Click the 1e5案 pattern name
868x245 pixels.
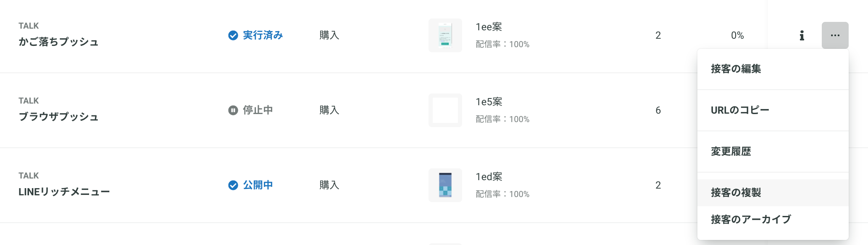pyautogui.click(x=489, y=102)
